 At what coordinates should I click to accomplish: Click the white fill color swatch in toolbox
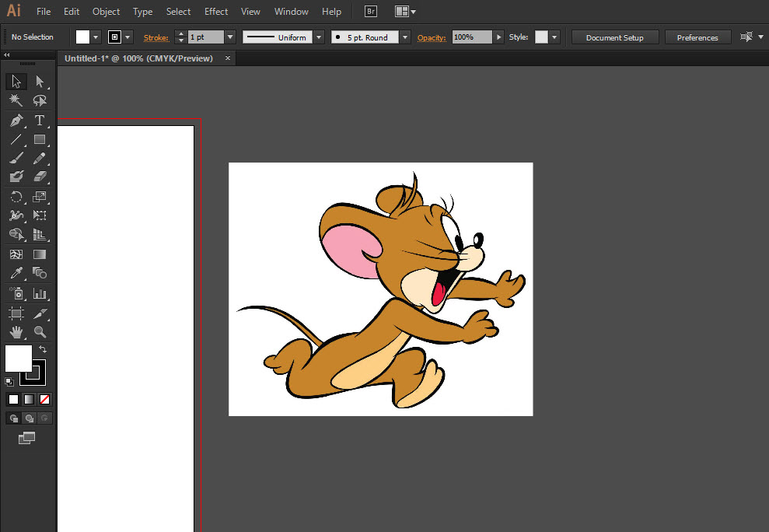coord(18,359)
